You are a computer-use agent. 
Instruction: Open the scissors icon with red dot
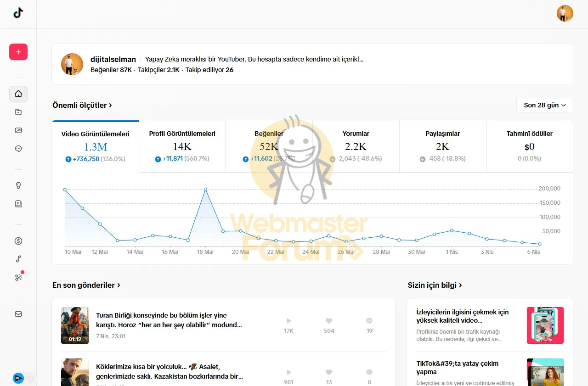(18, 278)
